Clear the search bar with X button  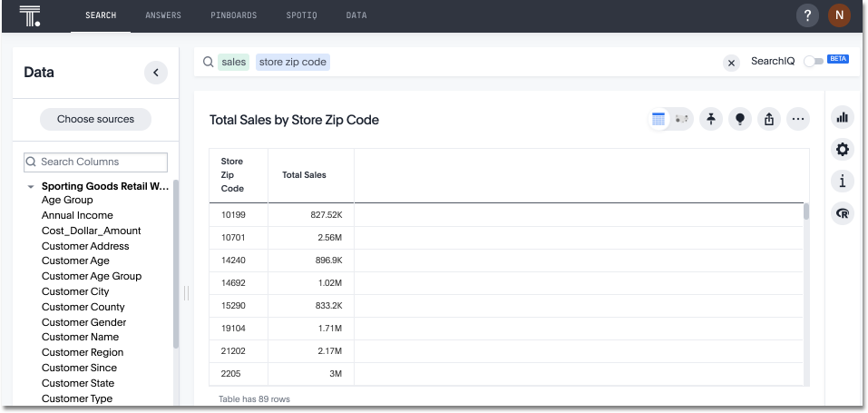(x=731, y=63)
